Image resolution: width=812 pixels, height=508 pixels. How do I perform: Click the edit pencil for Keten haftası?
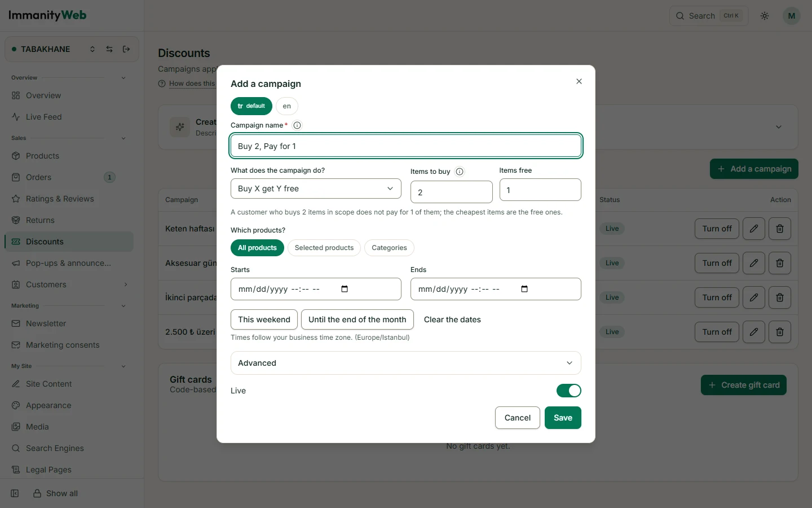pyautogui.click(x=754, y=229)
